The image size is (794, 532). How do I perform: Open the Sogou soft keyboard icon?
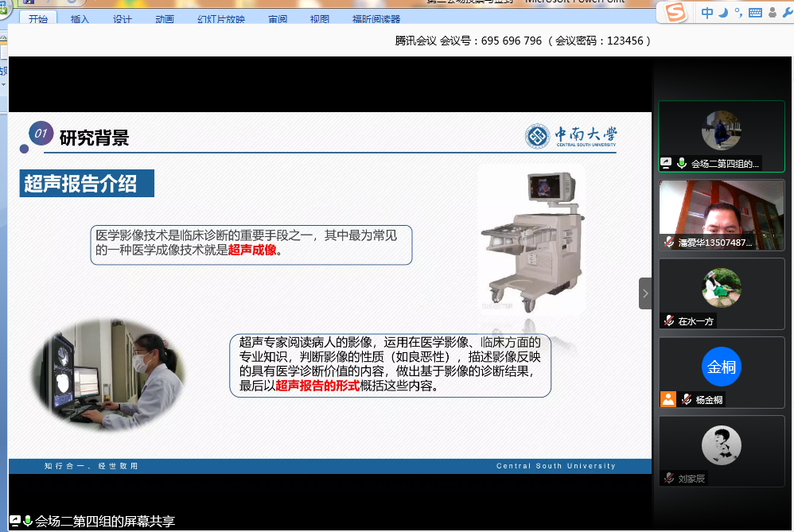755,13
